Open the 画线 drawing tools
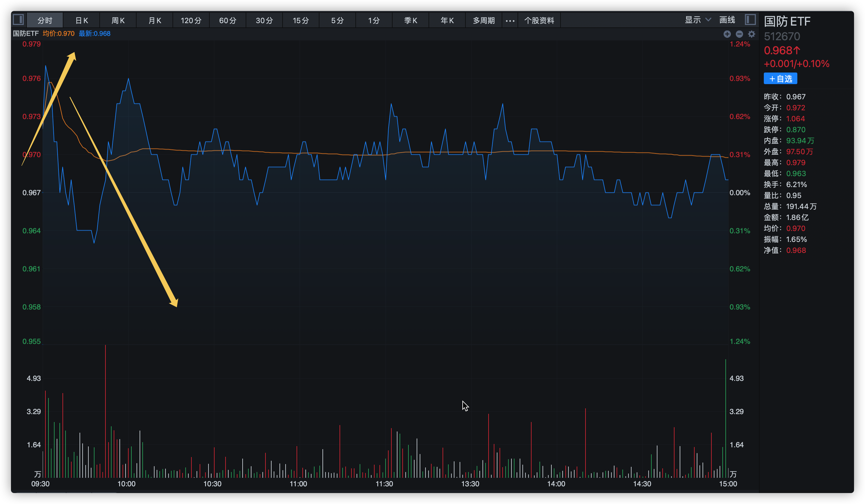This screenshot has width=865, height=504. (727, 20)
